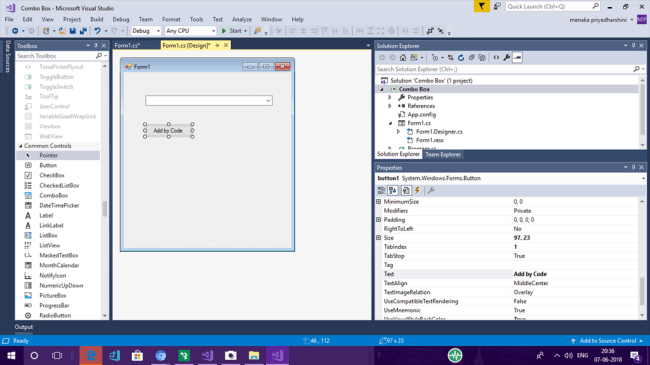Click Add to Source Control in status bar
The width and height of the screenshot is (650, 365).
point(608,341)
